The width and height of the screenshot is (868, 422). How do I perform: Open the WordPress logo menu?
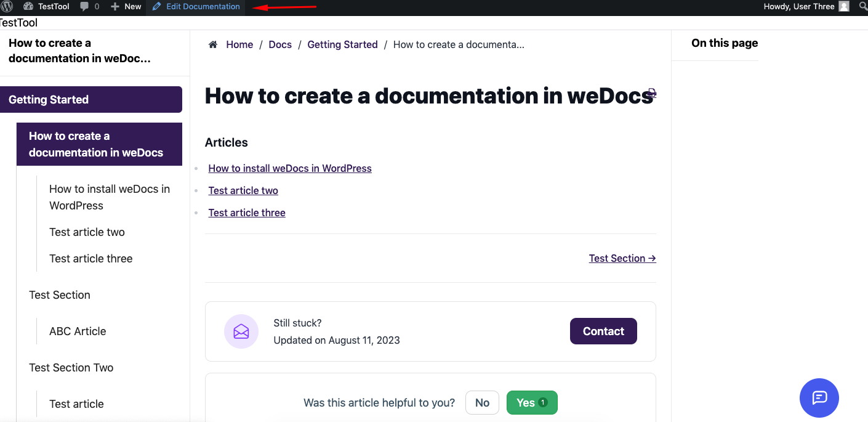[x=6, y=7]
